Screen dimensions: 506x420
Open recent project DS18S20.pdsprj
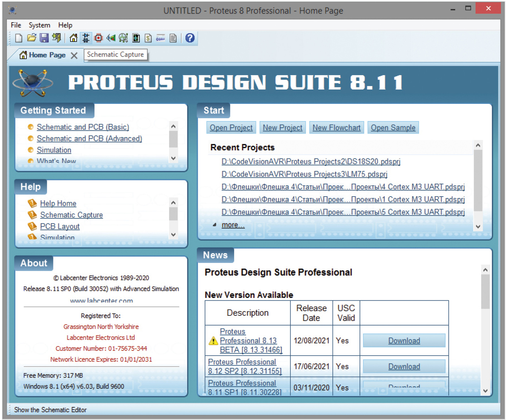(311, 161)
